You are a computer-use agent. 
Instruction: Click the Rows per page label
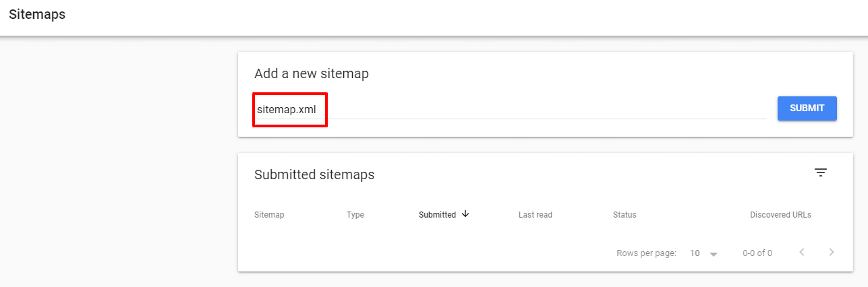pyautogui.click(x=646, y=253)
